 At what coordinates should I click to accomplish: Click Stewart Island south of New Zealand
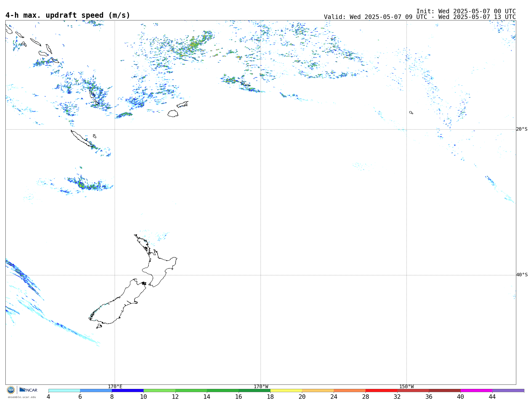click(99, 326)
